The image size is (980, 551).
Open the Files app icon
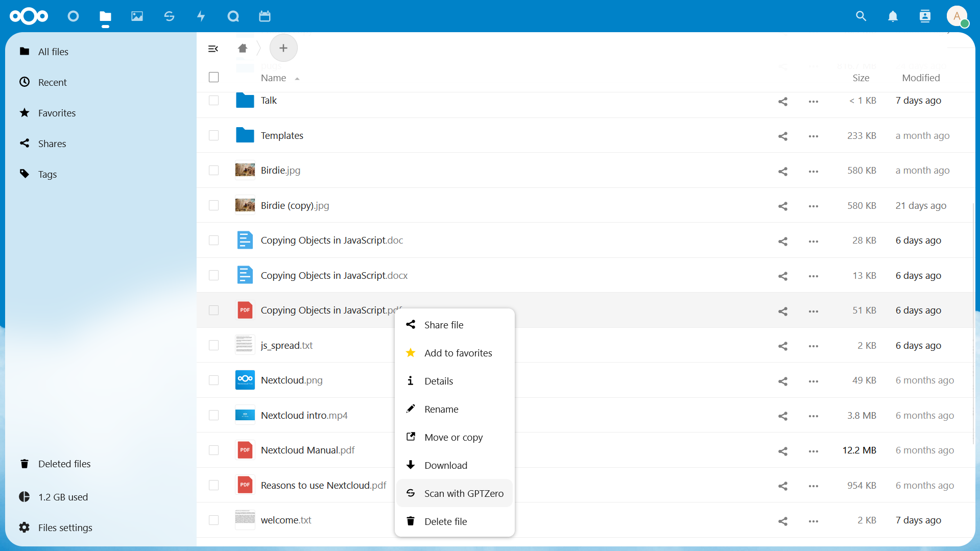(x=105, y=16)
